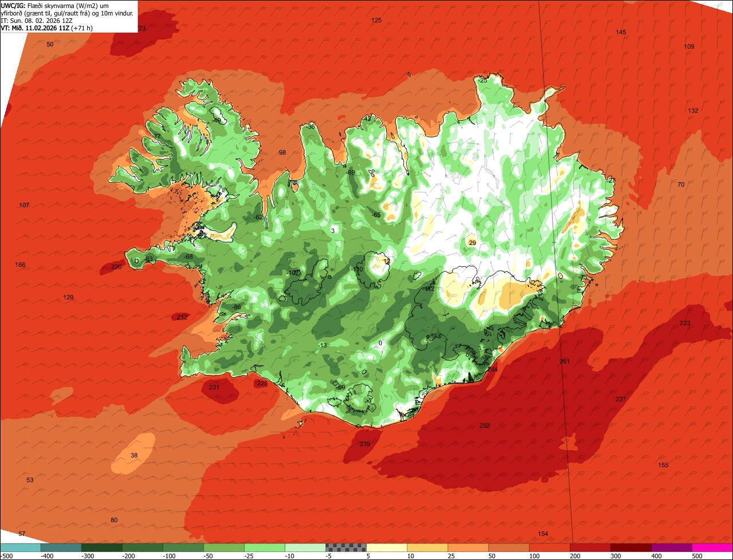The width and height of the screenshot is (733, 560).
Task: Click the init time line "IT: Sun. 08. 02. 2026 12Z"
Action: click(x=37, y=20)
